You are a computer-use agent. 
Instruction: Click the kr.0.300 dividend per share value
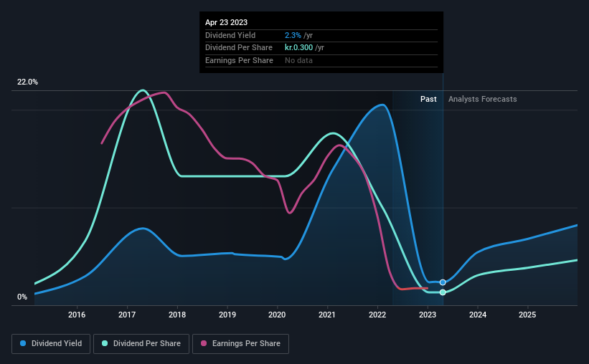click(x=298, y=48)
